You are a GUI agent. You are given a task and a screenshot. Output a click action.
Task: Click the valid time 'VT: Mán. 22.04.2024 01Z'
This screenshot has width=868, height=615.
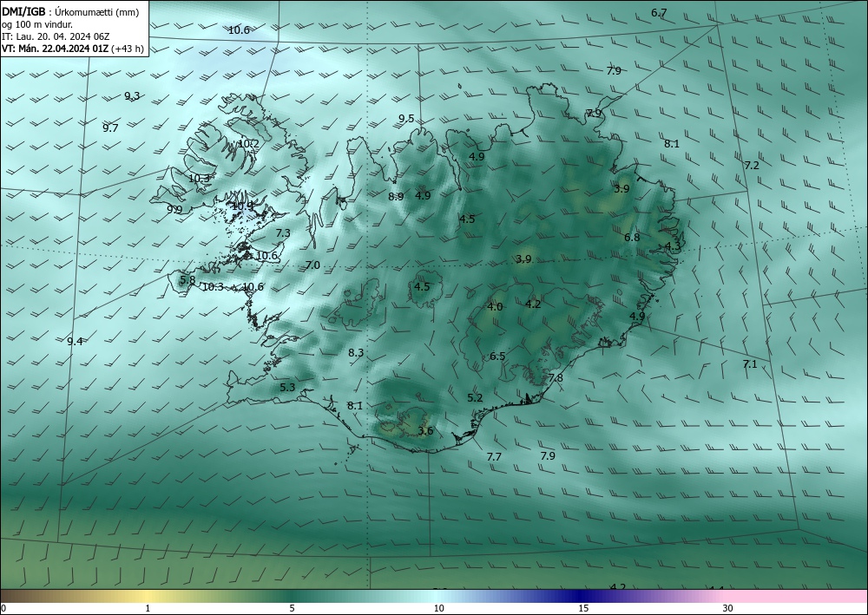click(56, 49)
